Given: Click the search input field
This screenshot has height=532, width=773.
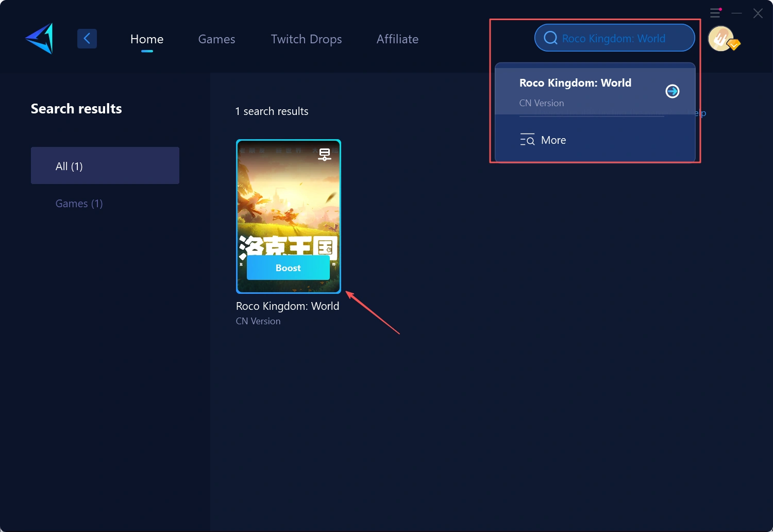Looking at the screenshot, I should click(614, 38).
